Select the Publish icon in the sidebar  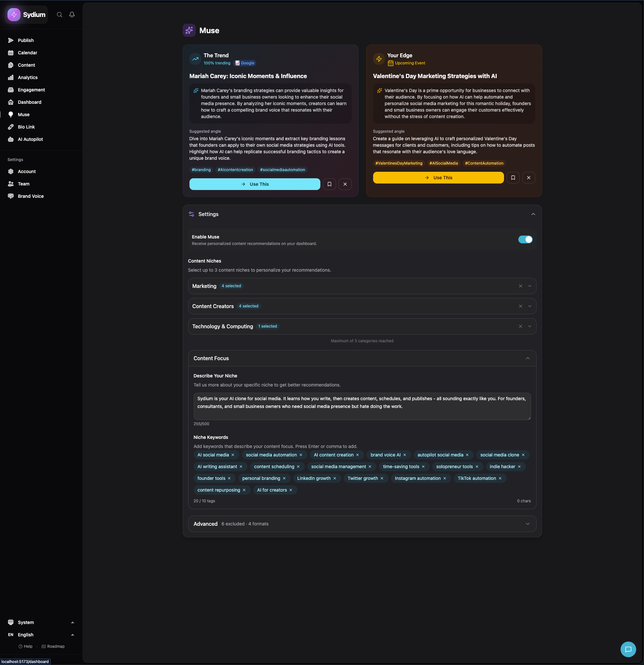(x=10, y=40)
